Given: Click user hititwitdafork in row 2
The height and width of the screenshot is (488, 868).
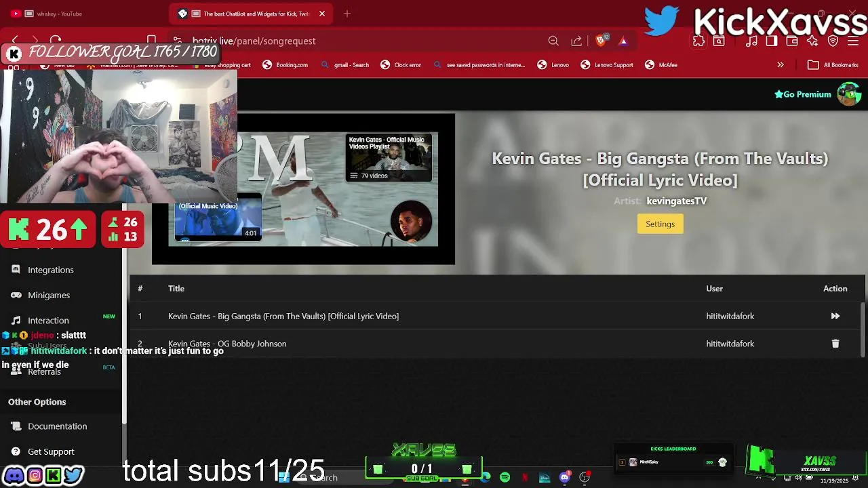Looking at the screenshot, I should [x=730, y=344].
